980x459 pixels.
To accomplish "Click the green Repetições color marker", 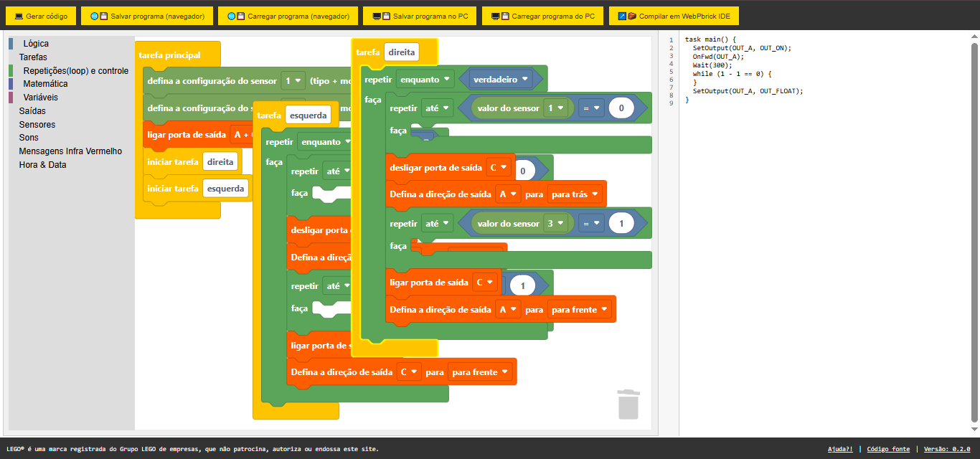I will (x=11, y=71).
